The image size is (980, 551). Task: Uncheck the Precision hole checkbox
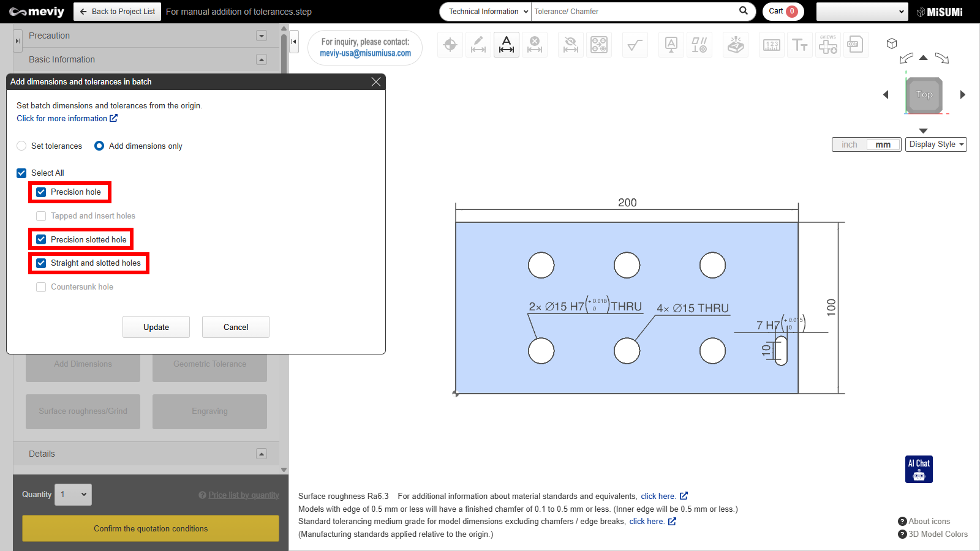pyautogui.click(x=41, y=192)
